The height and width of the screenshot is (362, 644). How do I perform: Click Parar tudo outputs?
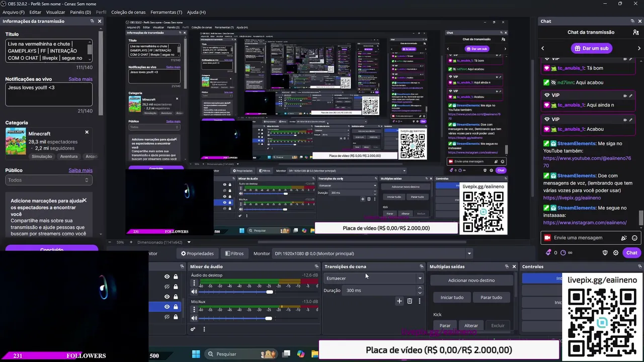pos(491,297)
